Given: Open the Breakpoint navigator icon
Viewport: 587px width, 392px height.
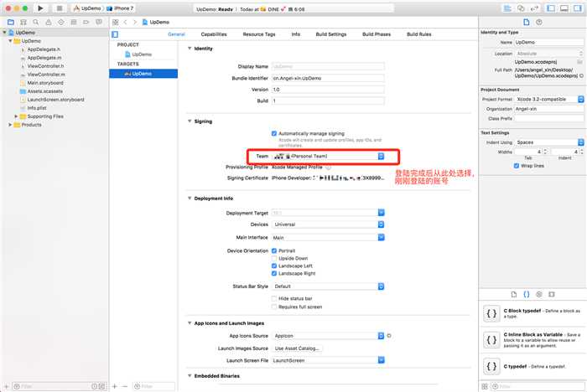Looking at the screenshot, I should tap(86, 23).
